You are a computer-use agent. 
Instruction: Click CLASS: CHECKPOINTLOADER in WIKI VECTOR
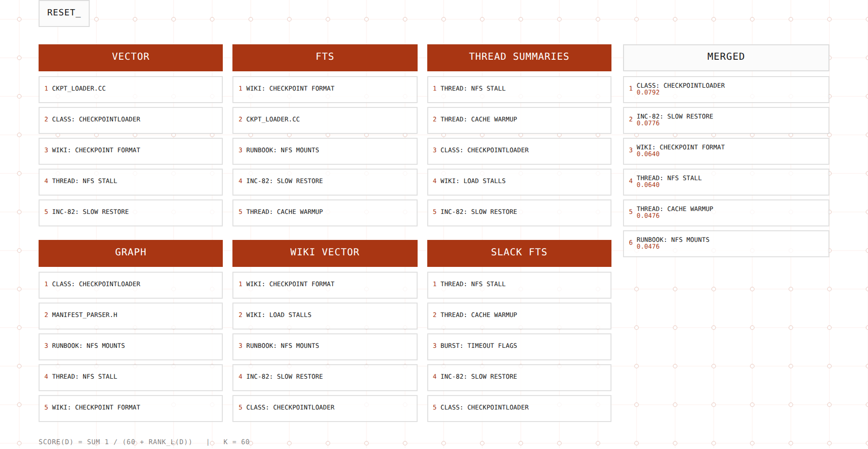(325, 409)
